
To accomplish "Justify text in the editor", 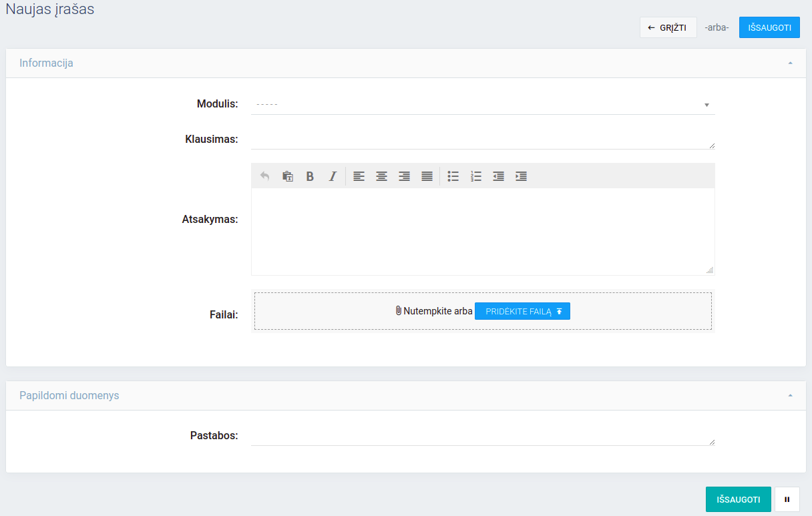I will [427, 176].
